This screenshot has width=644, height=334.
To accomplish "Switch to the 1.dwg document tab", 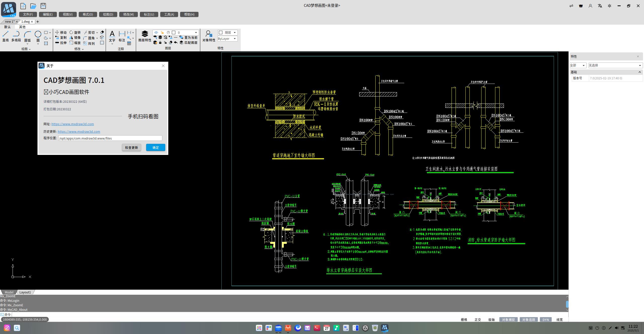I will [25, 21].
